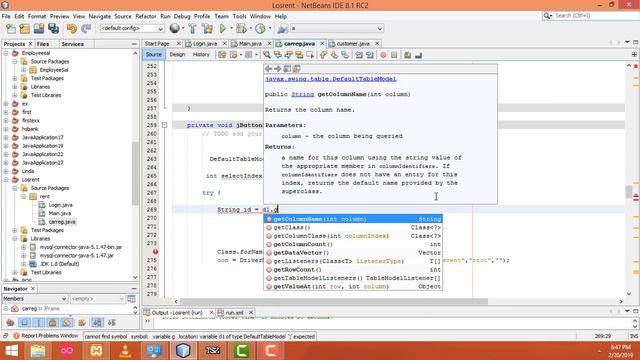The image size is (640, 360).
Task: Switch to History view
Action: tap(201, 55)
